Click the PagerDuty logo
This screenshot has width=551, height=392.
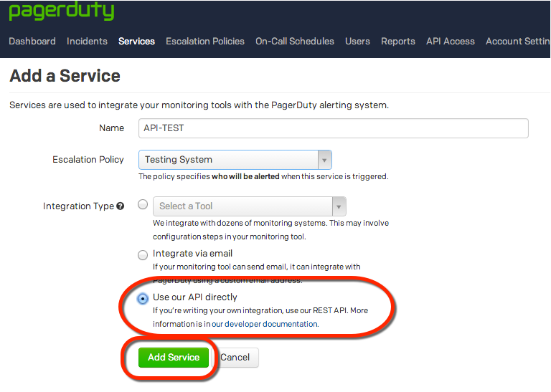(x=62, y=11)
